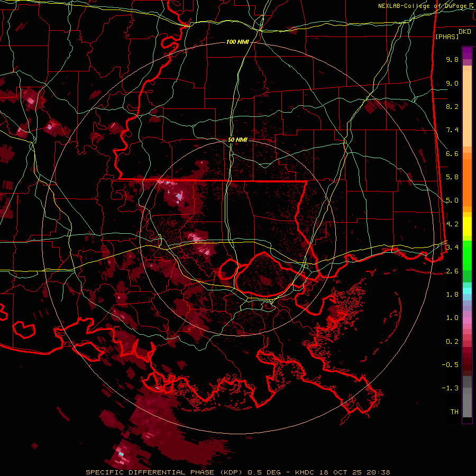476x476 pixels.
Task: Click the -1.3 scale value
Action: click(x=450, y=388)
